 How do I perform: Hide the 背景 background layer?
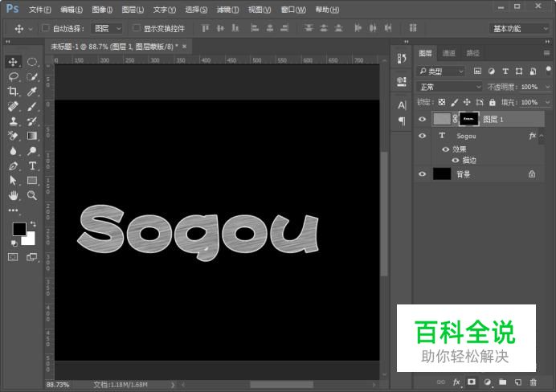point(422,174)
